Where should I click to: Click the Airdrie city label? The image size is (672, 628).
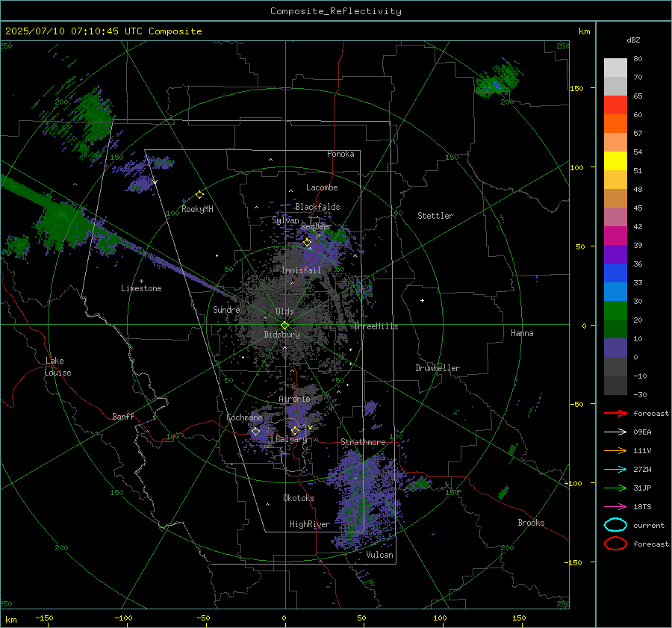pyautogui.click(x=294, y=399)
